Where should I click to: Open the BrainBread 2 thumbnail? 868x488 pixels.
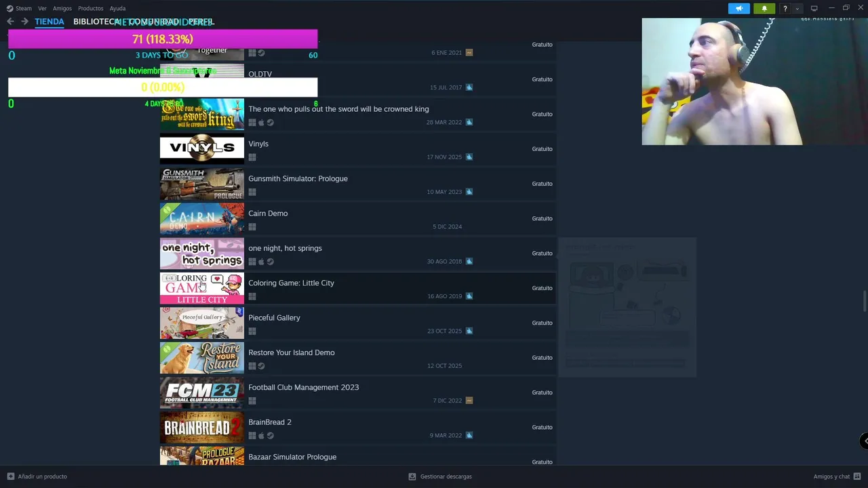coord(201,427)
